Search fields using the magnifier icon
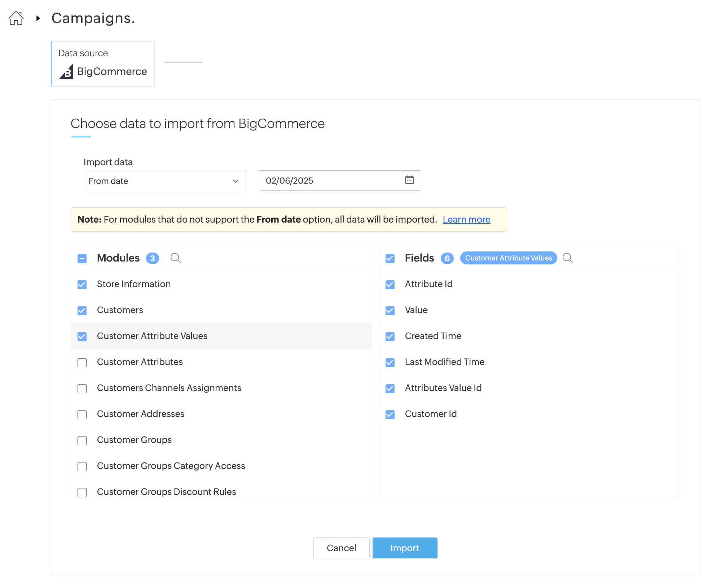 click(x=568, y=258)
